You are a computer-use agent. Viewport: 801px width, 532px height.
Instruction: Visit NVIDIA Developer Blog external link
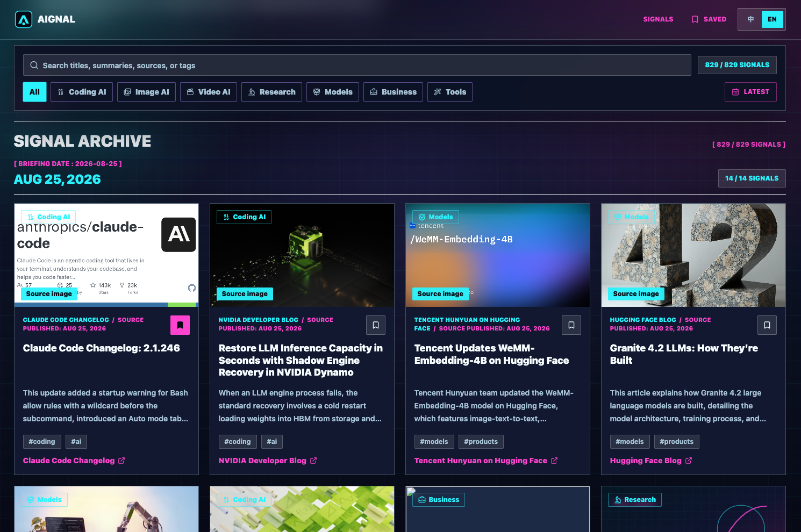(268, 461)
